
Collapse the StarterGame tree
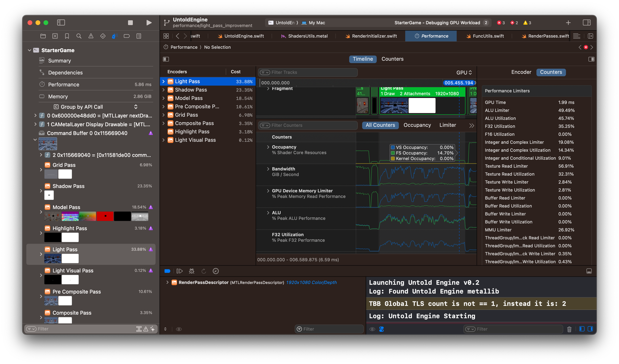pyautogui.click(x=29, y=50)
